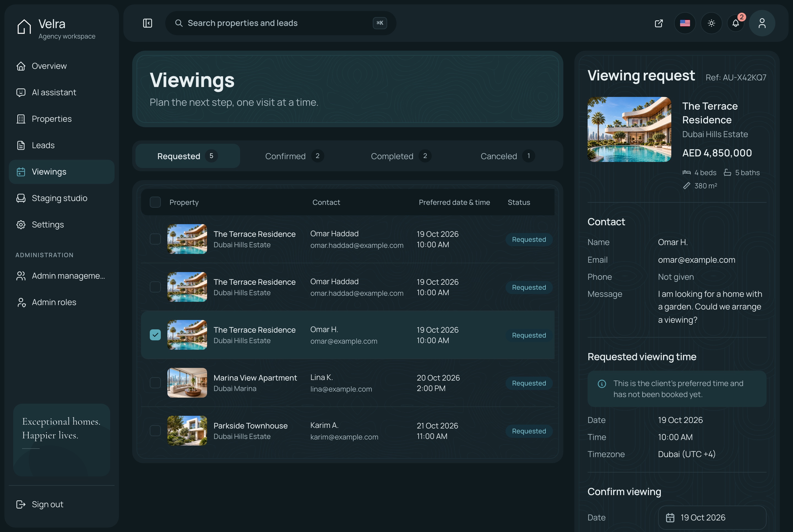Screen dimensions: 793x532
Task: Click the ruler icon next to 380 m²
Action: (686, 186)
